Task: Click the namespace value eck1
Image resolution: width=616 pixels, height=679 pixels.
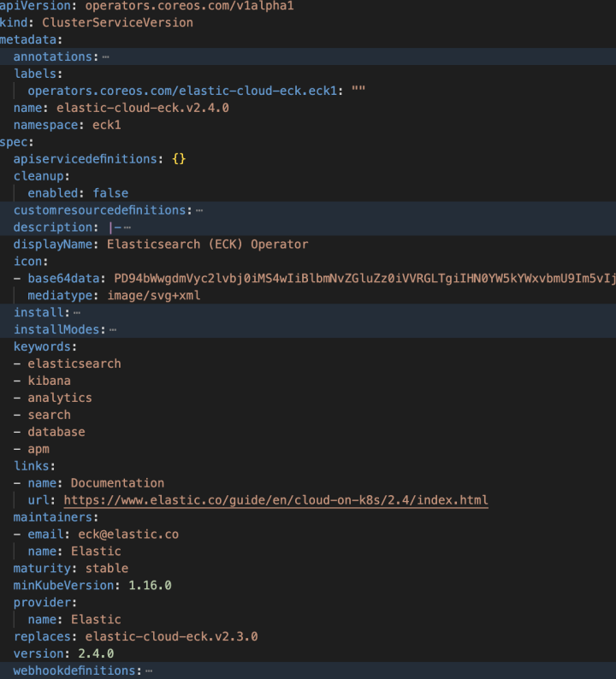Action: tap(107, 125)
